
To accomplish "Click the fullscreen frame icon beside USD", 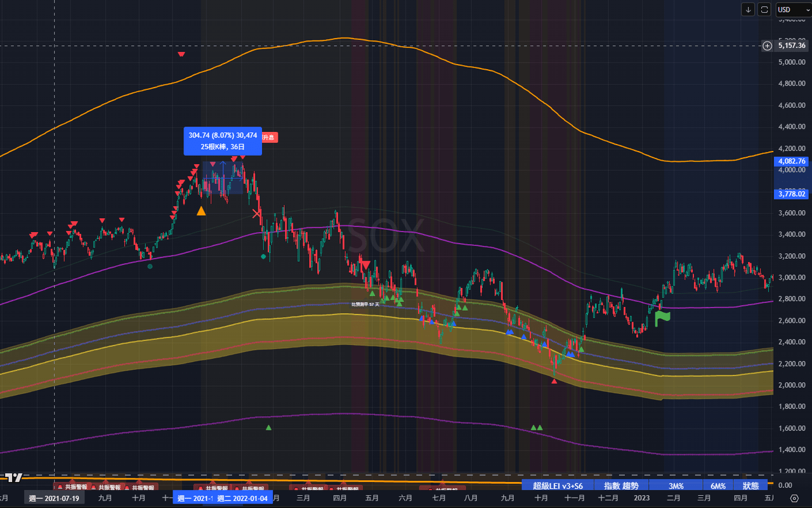I will pyautogui.click(x=764, y=10).
